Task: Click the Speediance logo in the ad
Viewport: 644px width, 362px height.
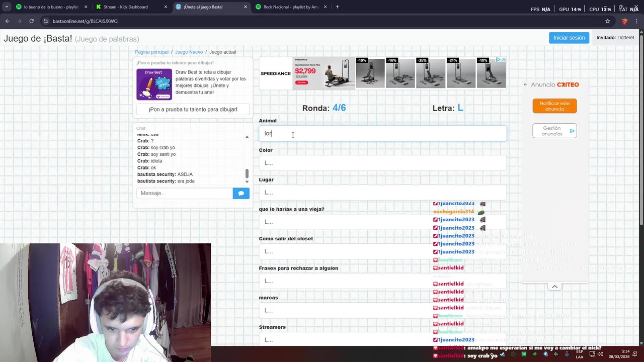Action: [276, 73]
